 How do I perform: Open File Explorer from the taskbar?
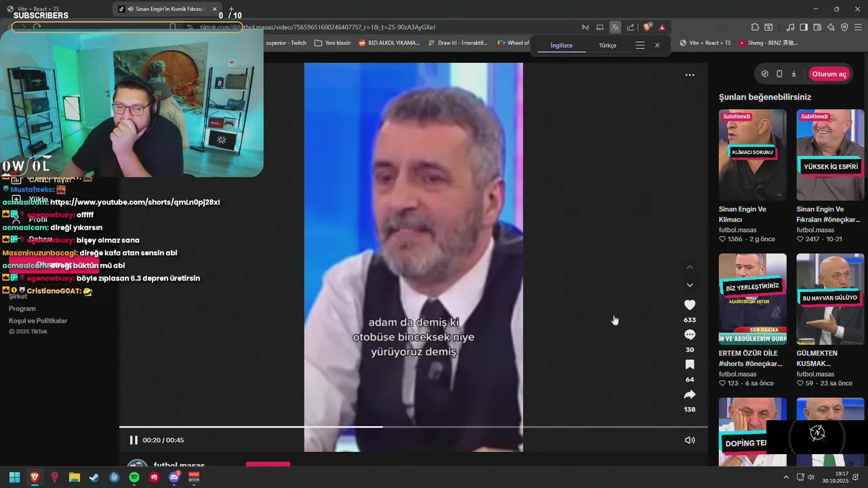[x=75, y=477]
